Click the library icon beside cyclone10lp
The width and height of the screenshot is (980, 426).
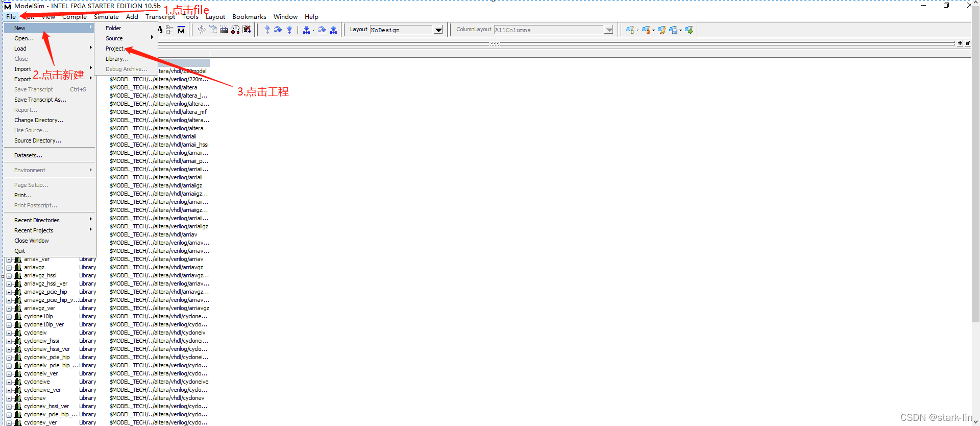[x=18, y=316]
